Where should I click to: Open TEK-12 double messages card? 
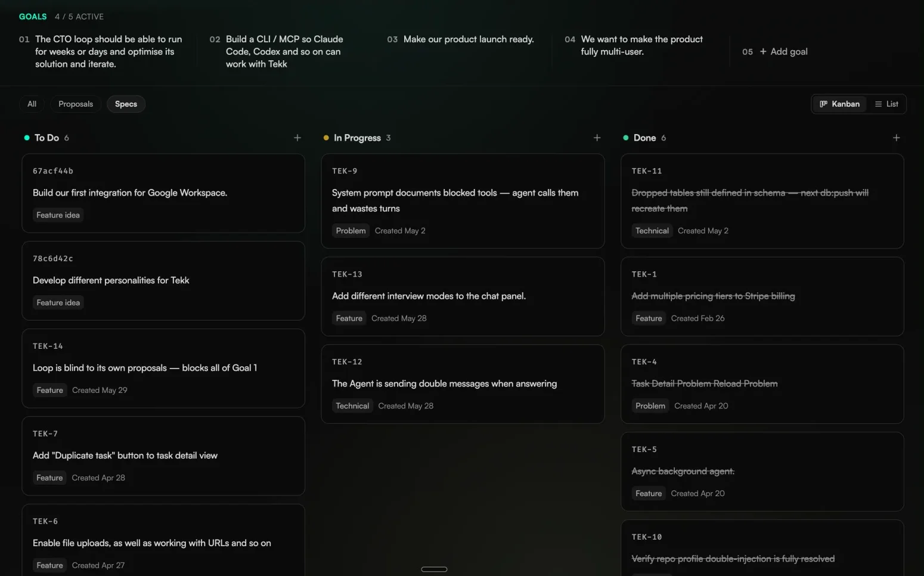point(463,384)
